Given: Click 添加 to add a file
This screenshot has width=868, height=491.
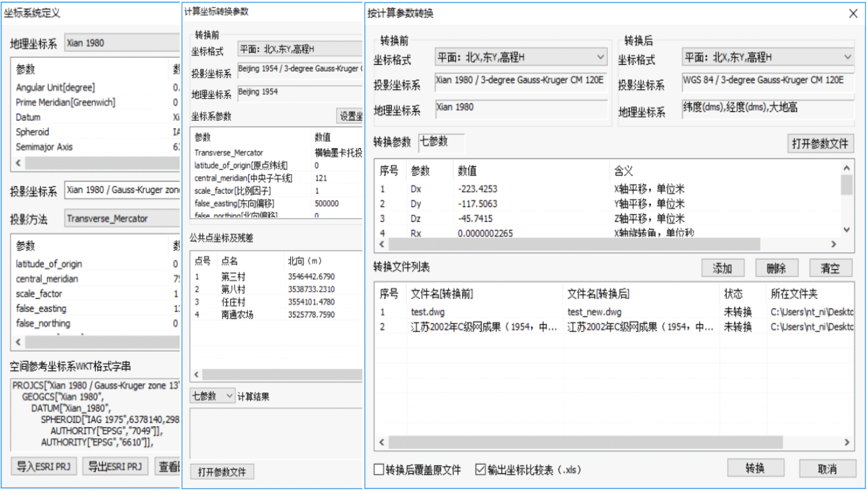Looking at the screenshot, I should (x=722, y=268).
